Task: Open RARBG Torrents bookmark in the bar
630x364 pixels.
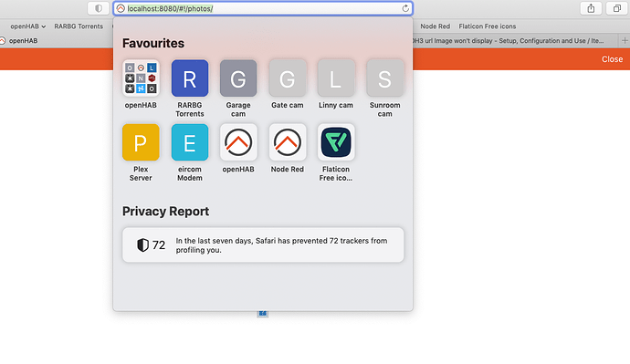Action: [79, 26]
